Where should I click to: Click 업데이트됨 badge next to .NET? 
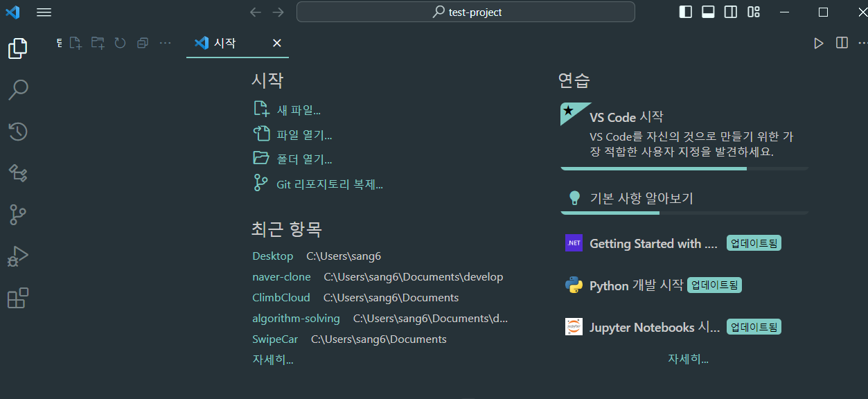(x=754, y=243)
